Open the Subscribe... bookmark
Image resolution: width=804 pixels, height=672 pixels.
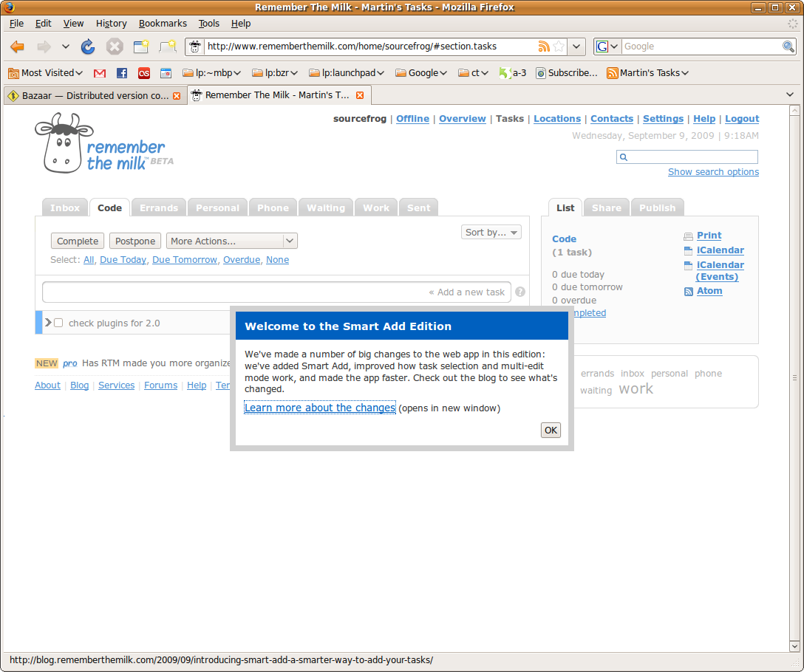point(567,73)
